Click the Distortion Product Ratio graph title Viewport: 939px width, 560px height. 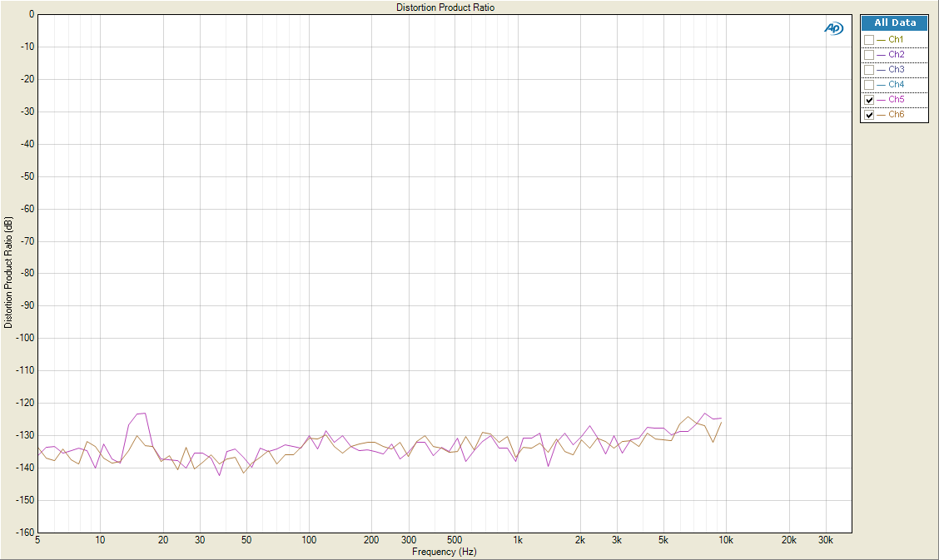pyautogui.click(x=445, y=7)
